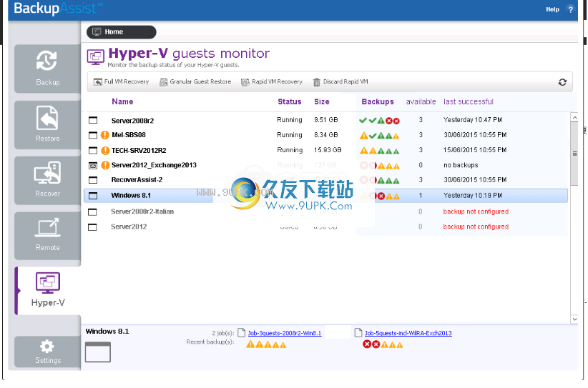Click the VM icon for RecoverAssist-2

click(x=92, y=180)
